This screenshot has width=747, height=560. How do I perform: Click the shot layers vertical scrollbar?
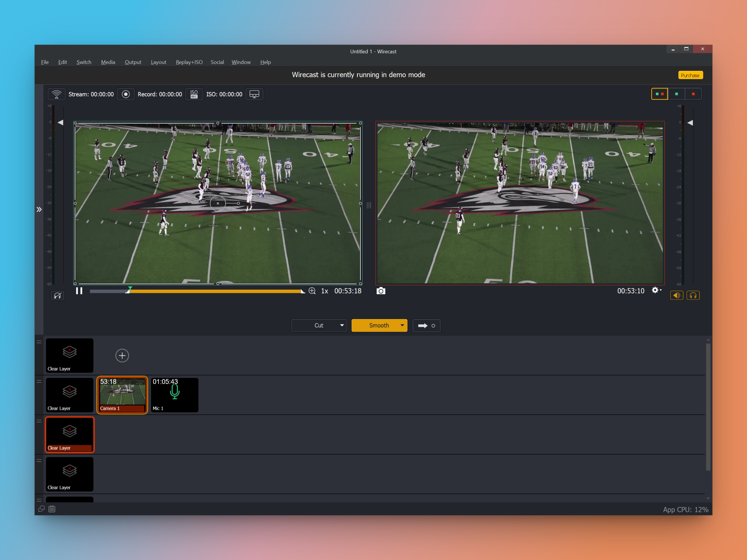pyautogui.click(x=708, y=407)
